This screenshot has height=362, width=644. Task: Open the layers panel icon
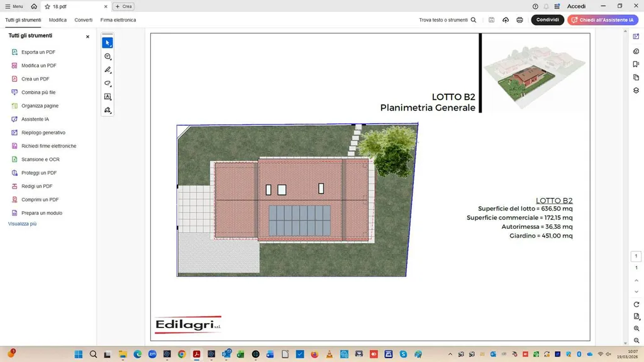coord(636,90)
